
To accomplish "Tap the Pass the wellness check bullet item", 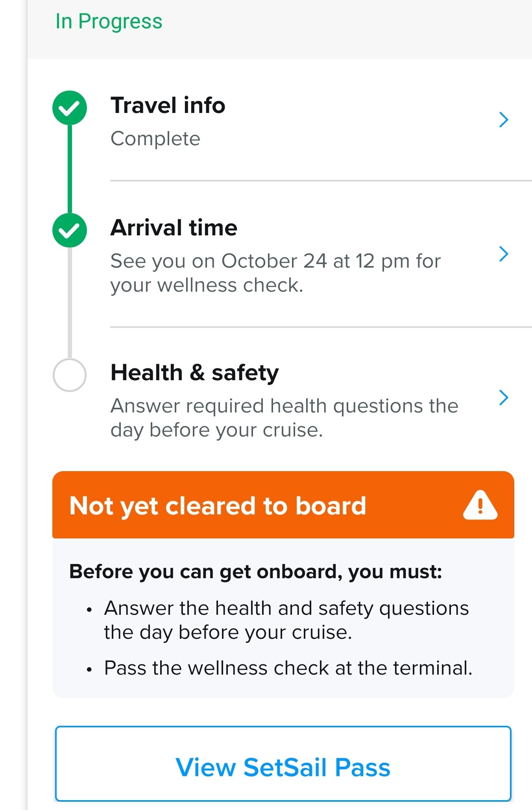I will (288, 668).
